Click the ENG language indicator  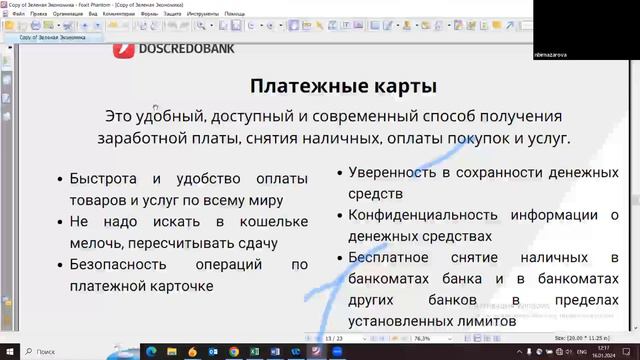pyautogui.click(x=582, y=351)
